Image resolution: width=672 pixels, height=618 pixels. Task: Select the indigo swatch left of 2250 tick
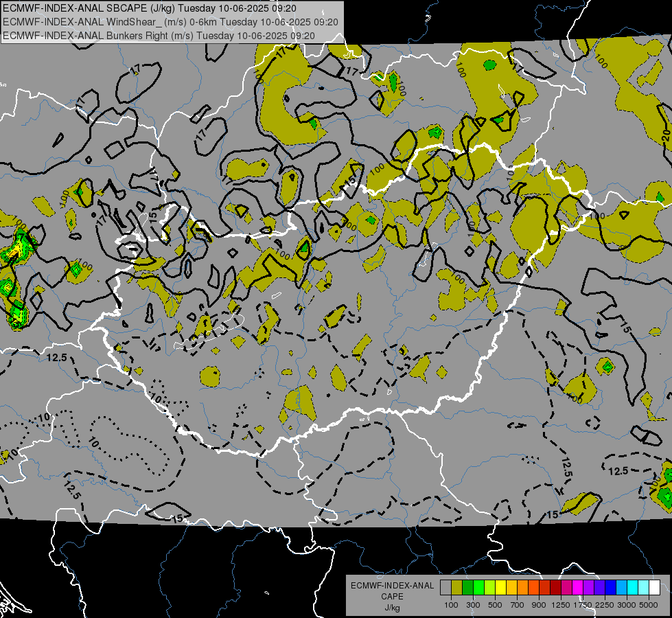pyautogui.click(x=599, y=587)
